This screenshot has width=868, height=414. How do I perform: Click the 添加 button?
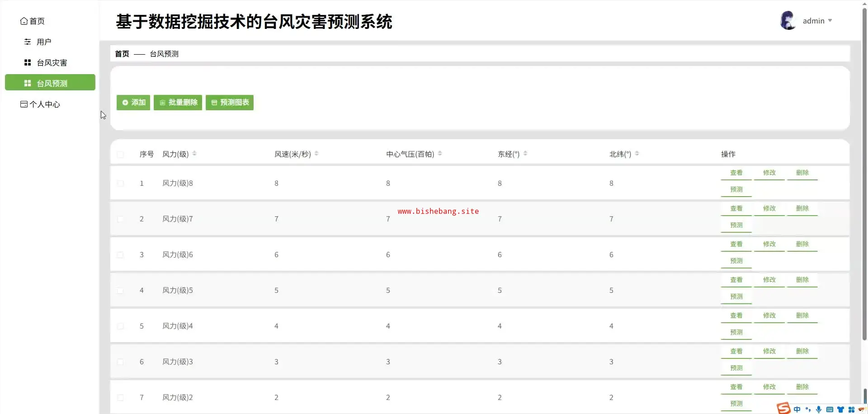click(133, 103)
